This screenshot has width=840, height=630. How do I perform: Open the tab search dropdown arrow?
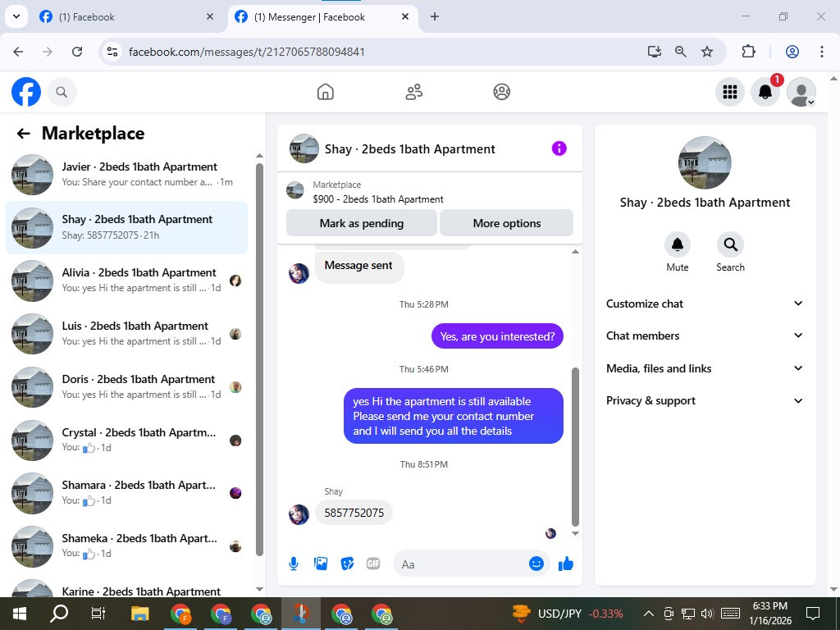(x=16, y=16)
